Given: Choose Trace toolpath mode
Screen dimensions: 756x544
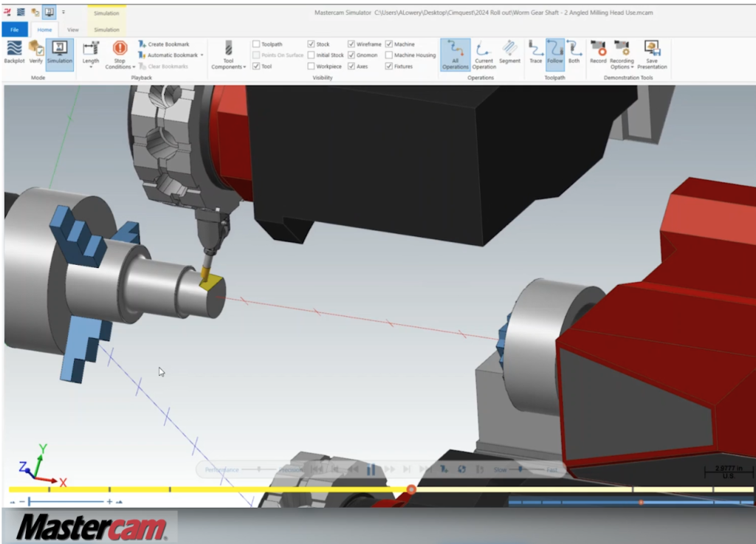Looking at the screenshot, I should (x=536, y=52).
